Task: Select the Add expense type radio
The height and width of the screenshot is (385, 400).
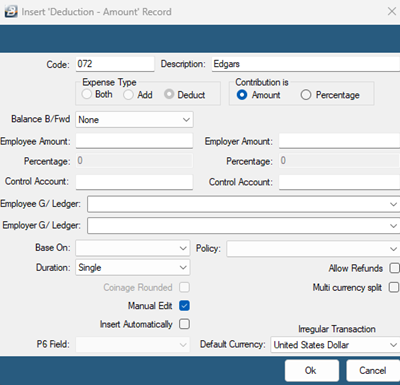Action: pos(128,95)
